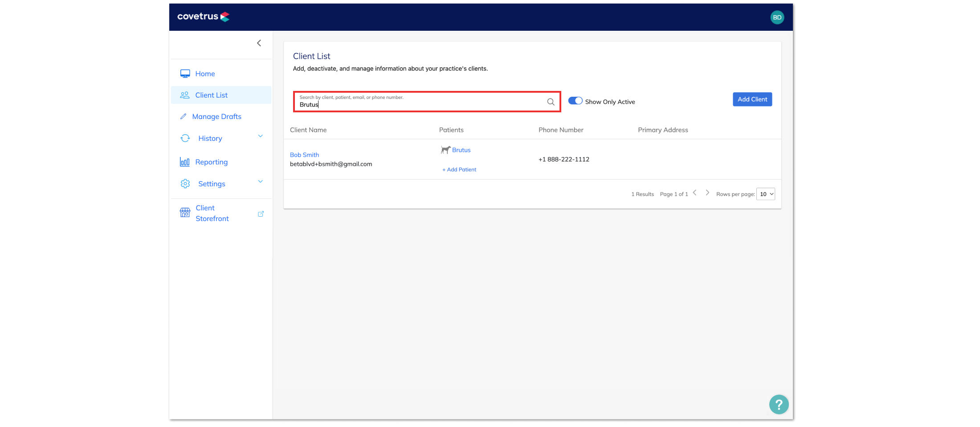Expand the History submenu chevron

tap(261, 136)
